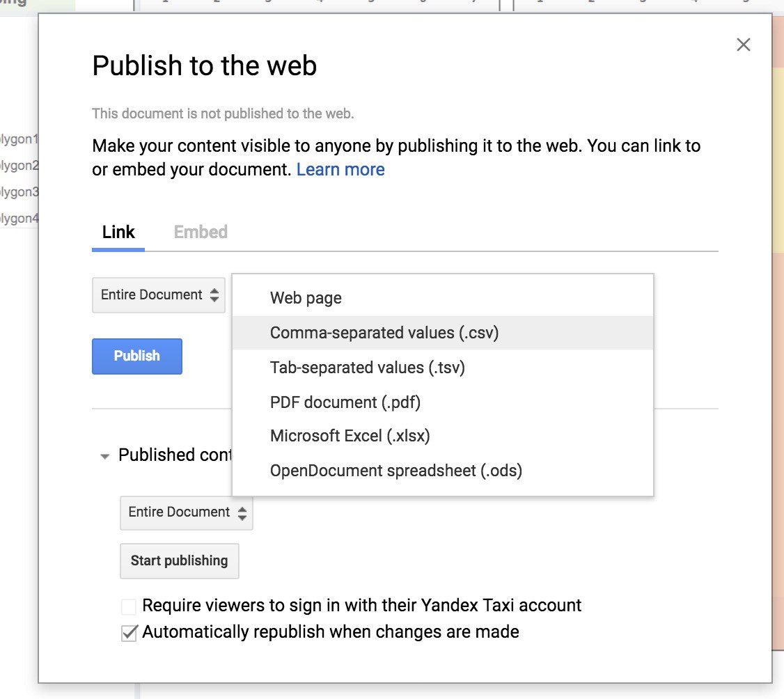This screenshot has height=699, width=784.
Task: Choose OpenDocument spreadsheet (.ods) option
Action: (396, 471)
